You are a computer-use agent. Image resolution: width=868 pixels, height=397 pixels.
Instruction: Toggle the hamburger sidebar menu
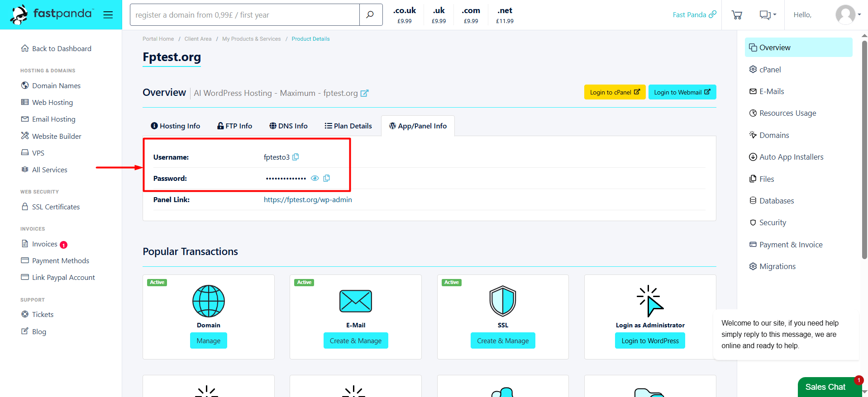[108, 15]
